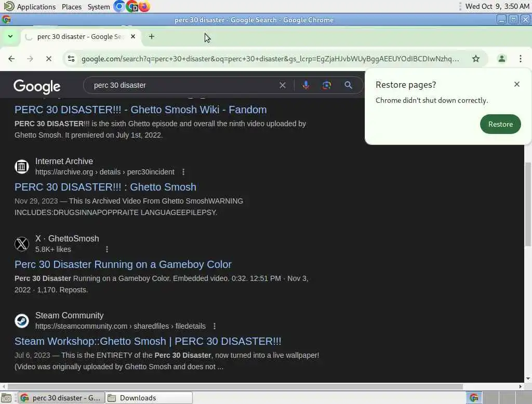Stop loading the page
Image resolution: width=532 pixels, height=404 pixels.
[49, 59]
